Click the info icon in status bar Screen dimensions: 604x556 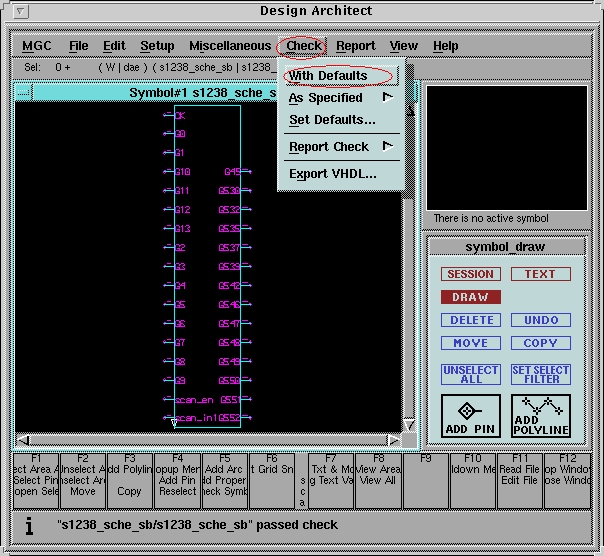click(29, 525)
